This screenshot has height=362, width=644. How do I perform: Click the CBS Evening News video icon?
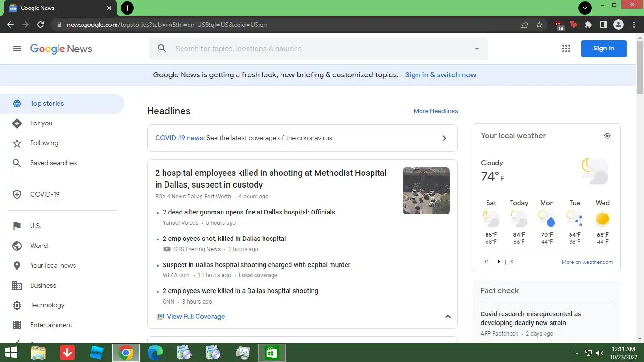coord(166,249)
